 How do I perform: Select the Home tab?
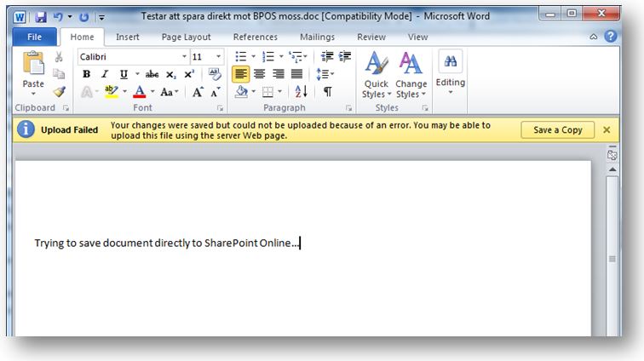pos(82,37)
